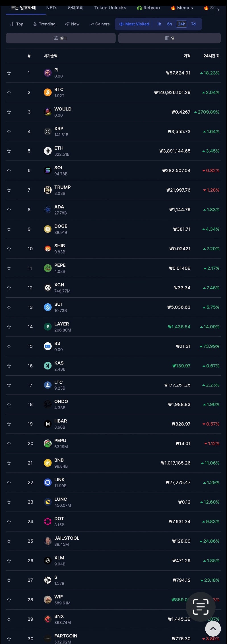Click the Ethereum (ETH) coin logo
The image size is (227, 644).
[48, 151]
